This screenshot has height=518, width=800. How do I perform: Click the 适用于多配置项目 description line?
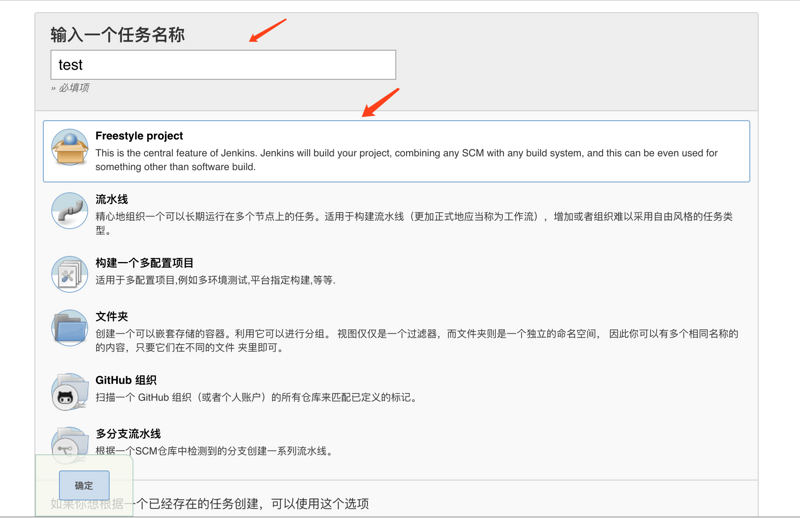pos(215,280)
